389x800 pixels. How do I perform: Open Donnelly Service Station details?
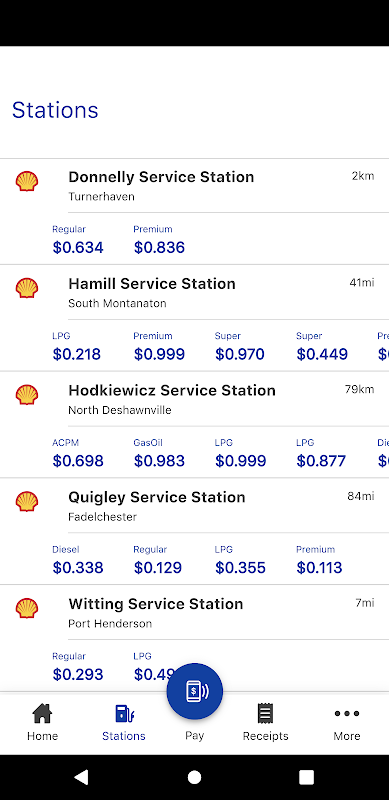pos(161,177)
